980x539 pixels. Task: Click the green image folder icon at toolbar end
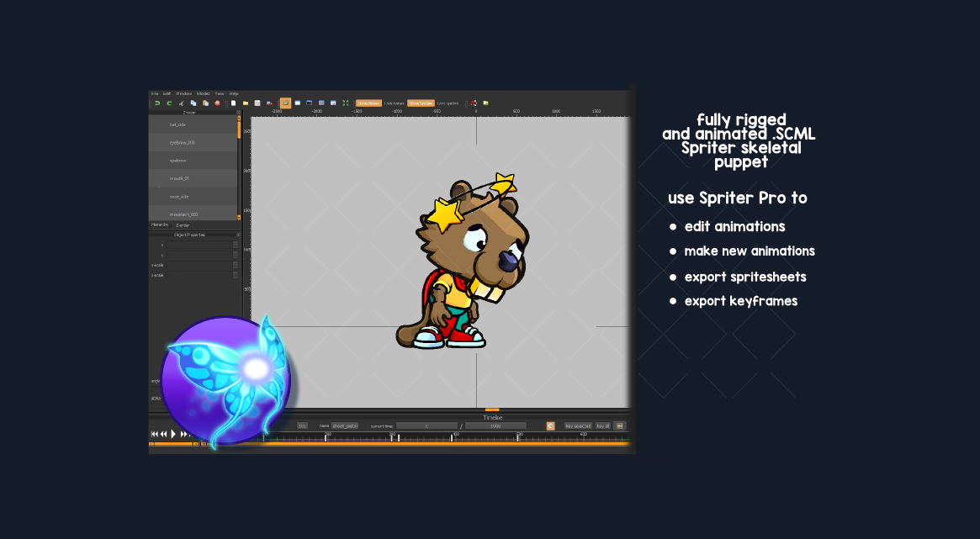coord(485,103)
